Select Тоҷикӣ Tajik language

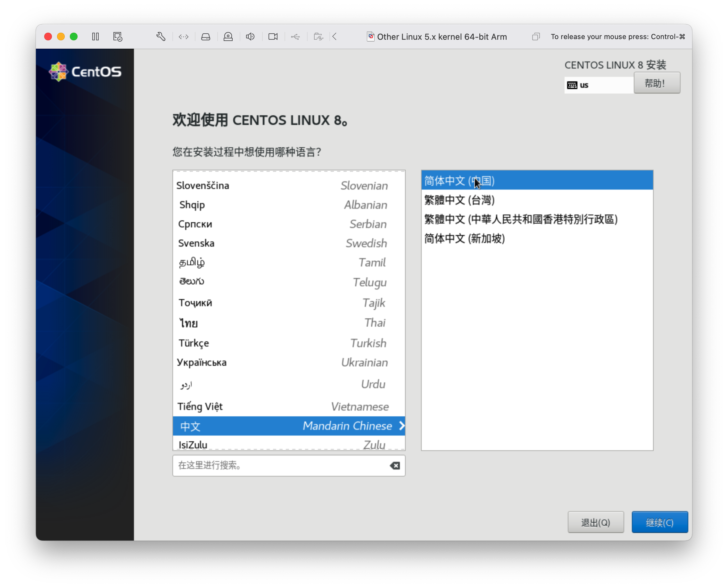pyautogui.click(x=289, y=303)
